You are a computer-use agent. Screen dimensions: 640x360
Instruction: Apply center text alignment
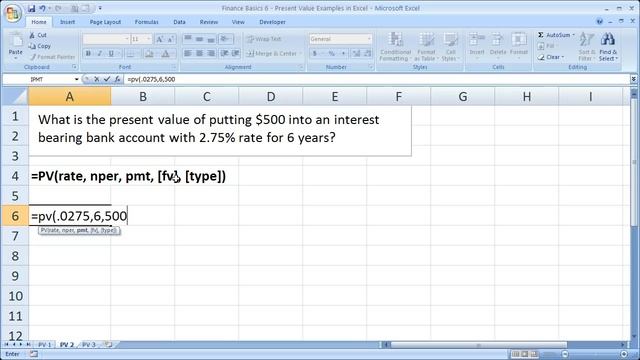pyautogui.click(x=199, y=53)
